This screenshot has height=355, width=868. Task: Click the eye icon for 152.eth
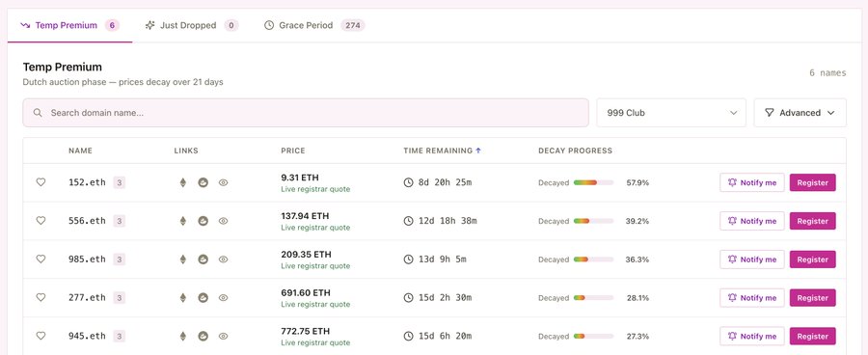(x=223, y=182)
